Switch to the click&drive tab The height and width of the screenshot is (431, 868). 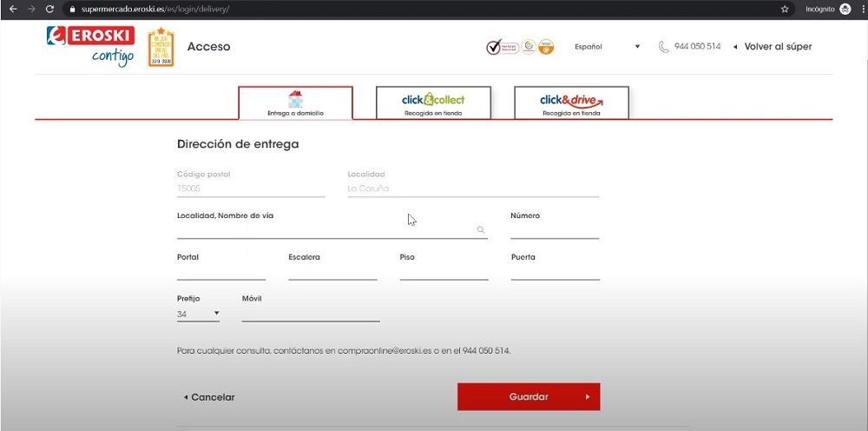coord(571,103)
